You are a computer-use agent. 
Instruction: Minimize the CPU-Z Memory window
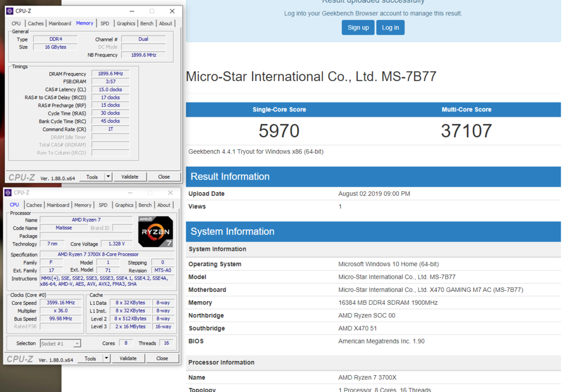[132, 11]
